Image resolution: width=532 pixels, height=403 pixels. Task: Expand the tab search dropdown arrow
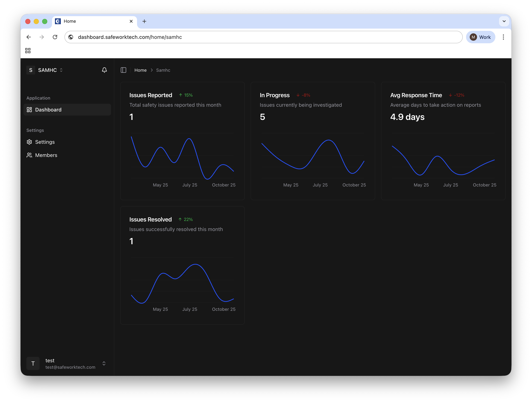[504, 21]
